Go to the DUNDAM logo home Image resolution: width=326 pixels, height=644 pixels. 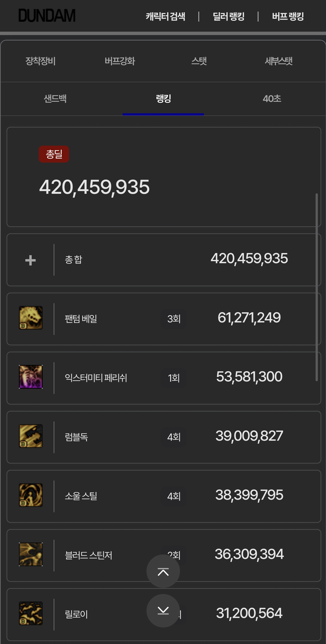coord(47,16)
